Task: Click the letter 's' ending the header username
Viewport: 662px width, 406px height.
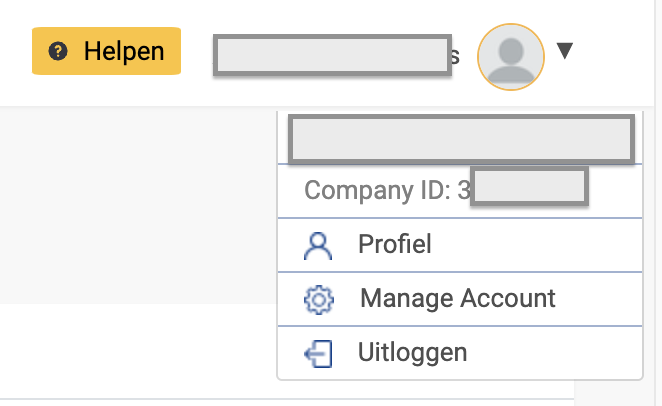Action: (x=454, y=56)
